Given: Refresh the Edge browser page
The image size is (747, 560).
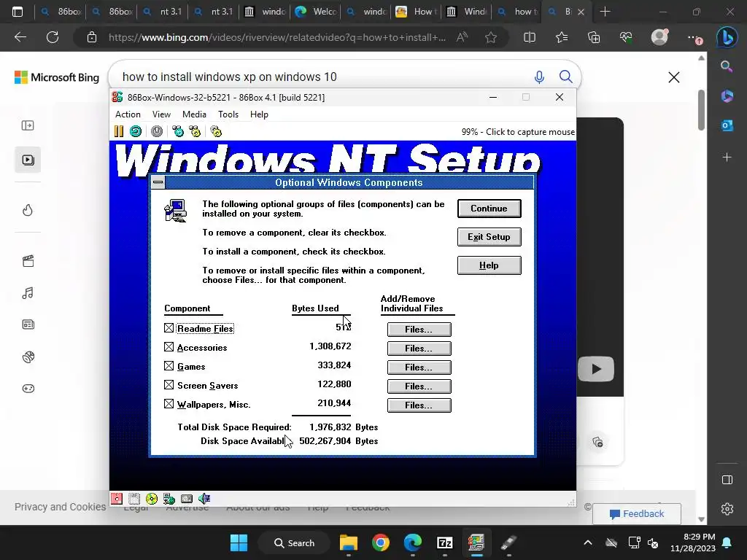Looking at the screenshot, I should pos(53,37).
